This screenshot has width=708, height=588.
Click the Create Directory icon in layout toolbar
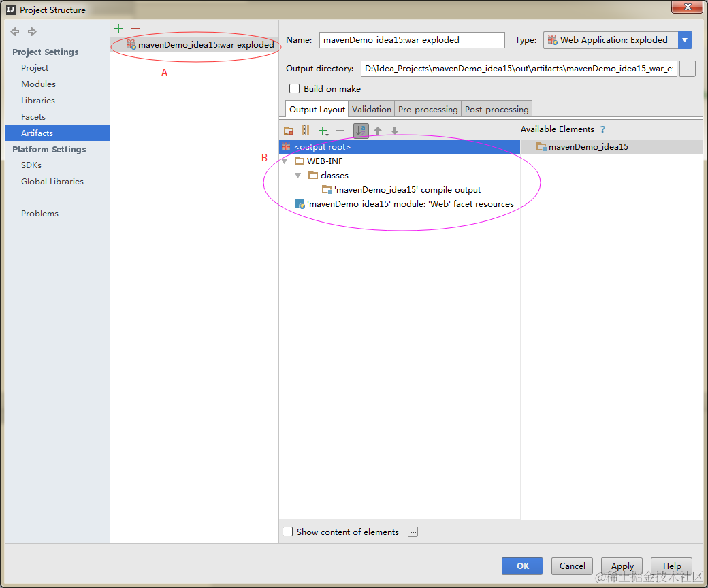pos(289,131)
